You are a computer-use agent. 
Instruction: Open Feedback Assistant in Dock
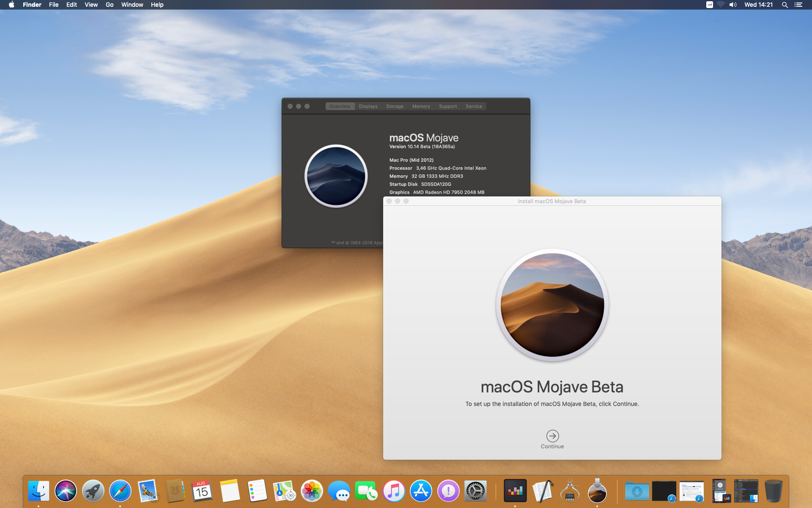click(448, 491)
